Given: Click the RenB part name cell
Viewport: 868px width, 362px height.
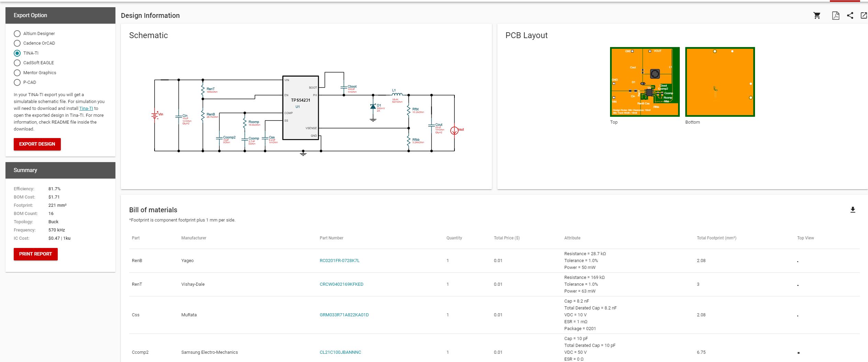Looking at the screenshot, I should (137, 261).
